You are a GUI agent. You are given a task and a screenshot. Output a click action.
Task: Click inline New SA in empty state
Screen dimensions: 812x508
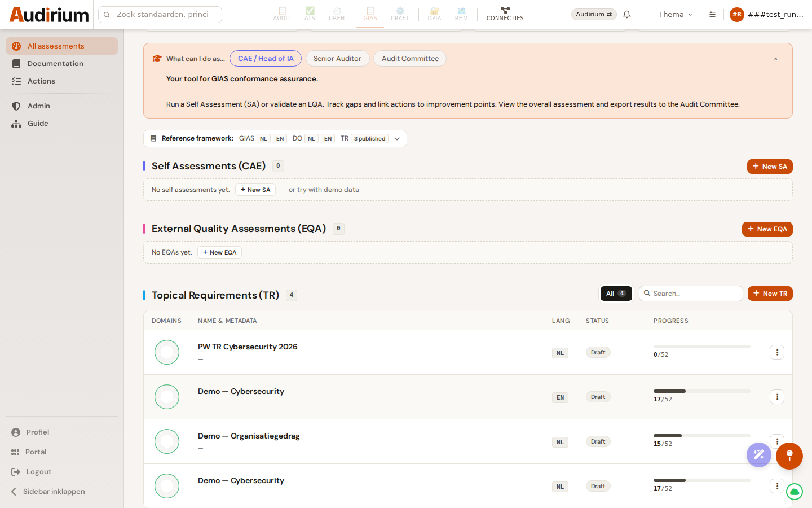(255, 190)
